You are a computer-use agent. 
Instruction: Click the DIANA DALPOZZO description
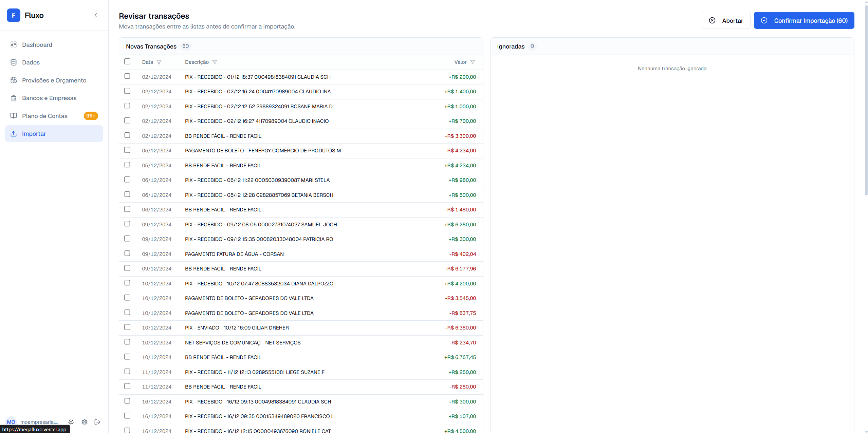tap(259, 284)
